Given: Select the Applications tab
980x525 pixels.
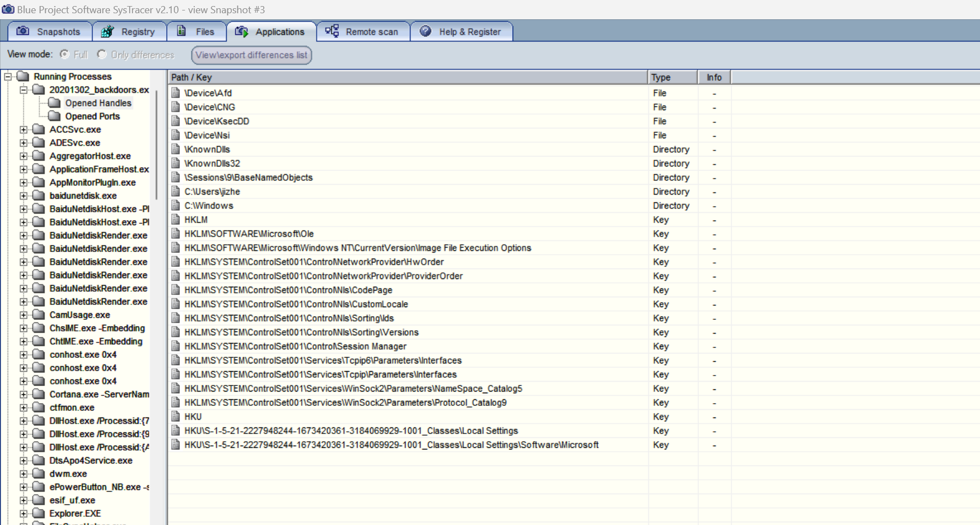Looking at the screenshot, I should coord(271,31).
